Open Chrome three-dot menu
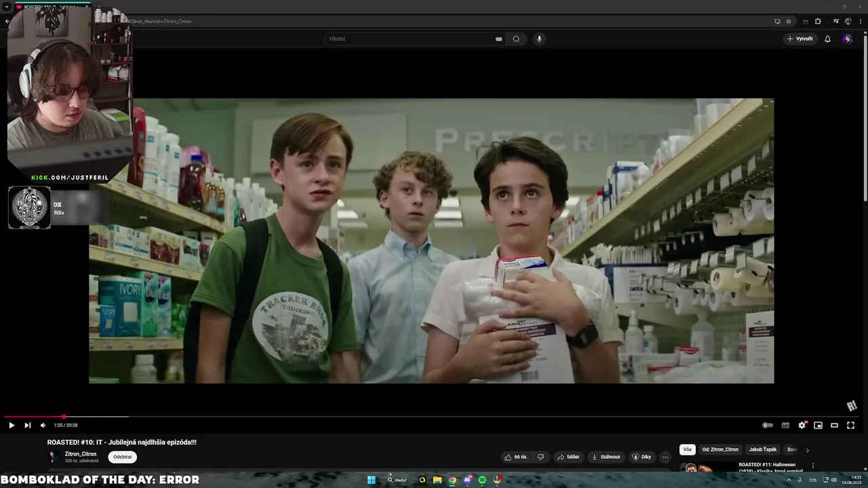868x488 pixels. coord(860,21)
